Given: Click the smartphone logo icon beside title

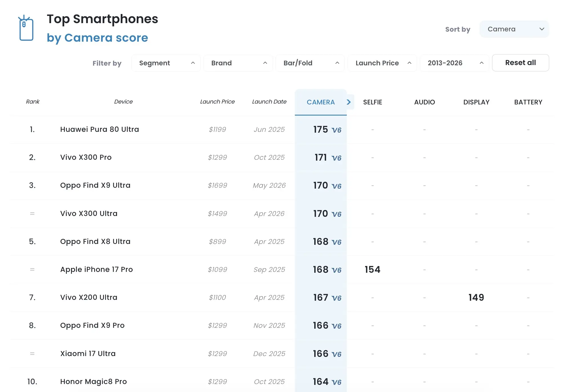Looking at the screenshot, I should [x=26, y=28].
